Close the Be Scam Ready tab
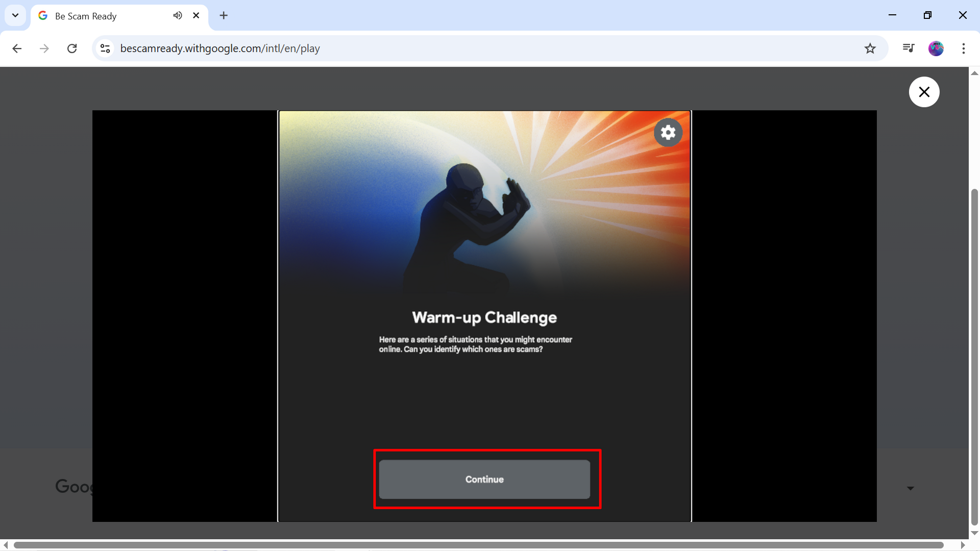The width and height of the screenshot is (980, 551). click(x=196, y=15)
